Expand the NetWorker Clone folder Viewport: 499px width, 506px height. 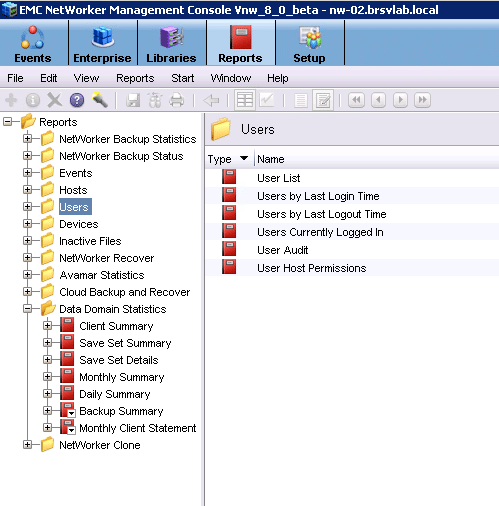click(x=28, y=445)
